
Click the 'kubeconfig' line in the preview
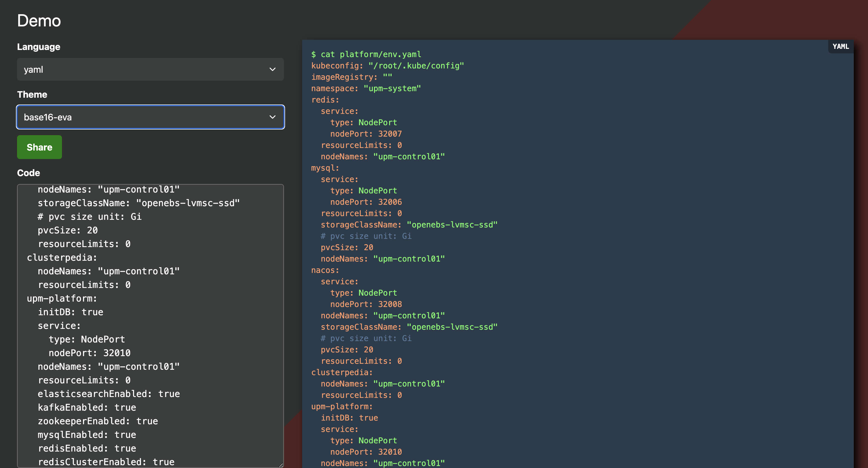[x=388, y=66]
